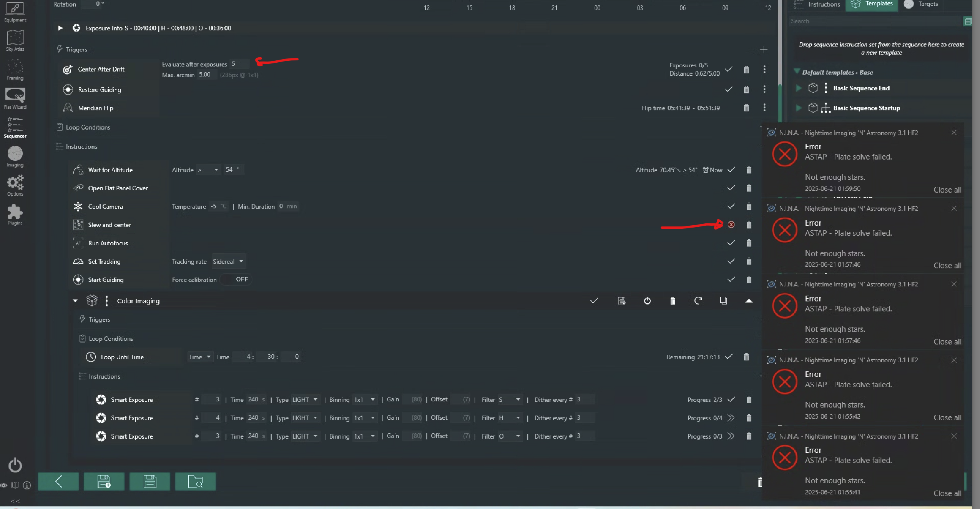Screen dimensions: 980x509
Task: Click Close all on the top error notification
Action: tap(947, 190)
